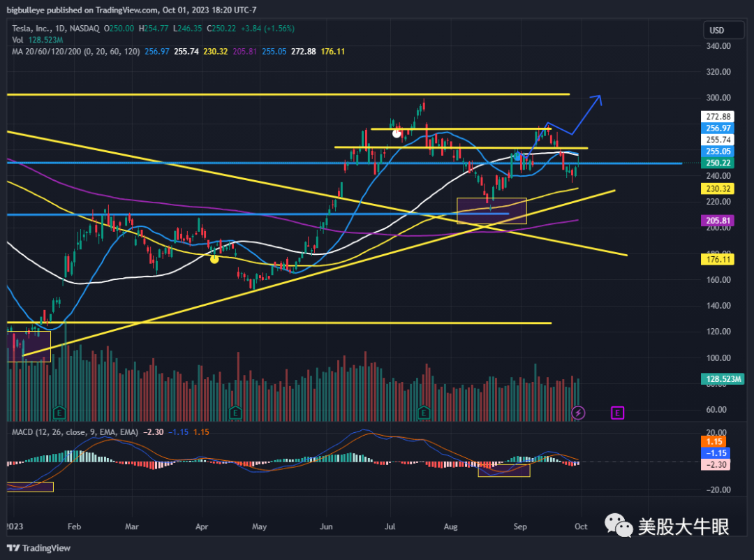Viewport: 754px width, 560px height.
Task: Click the 176.11 value in MA legend
Action: [333, 52]
